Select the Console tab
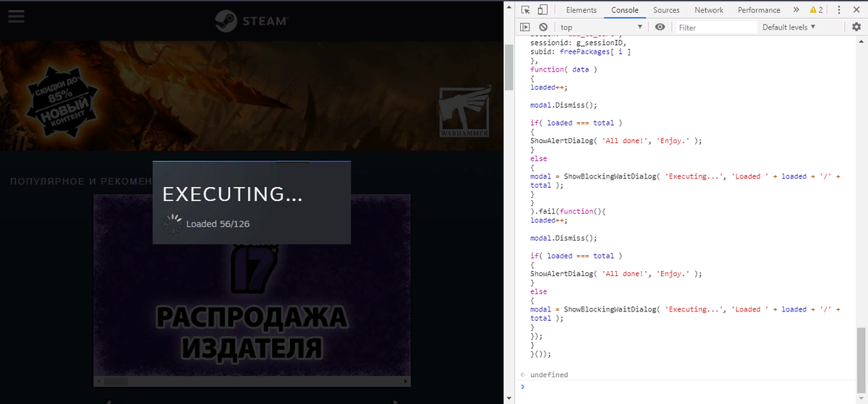Screen dimensions: 868x404 [625, 10]
